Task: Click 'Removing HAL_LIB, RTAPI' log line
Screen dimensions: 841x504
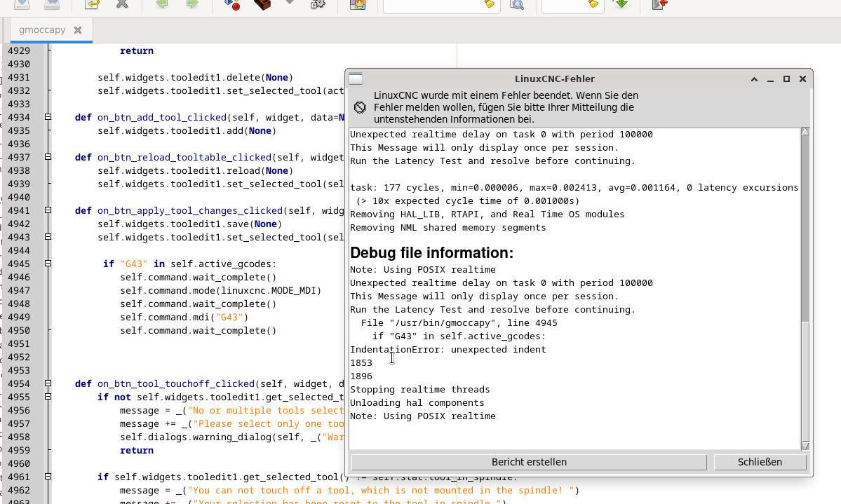Action: coord(487,214)
